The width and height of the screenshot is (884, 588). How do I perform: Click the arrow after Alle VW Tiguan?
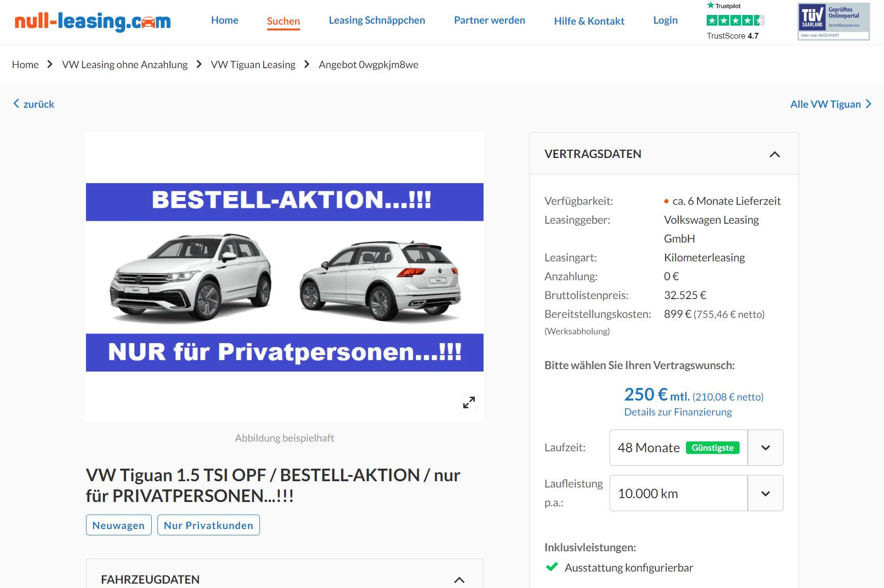point(868,104)
